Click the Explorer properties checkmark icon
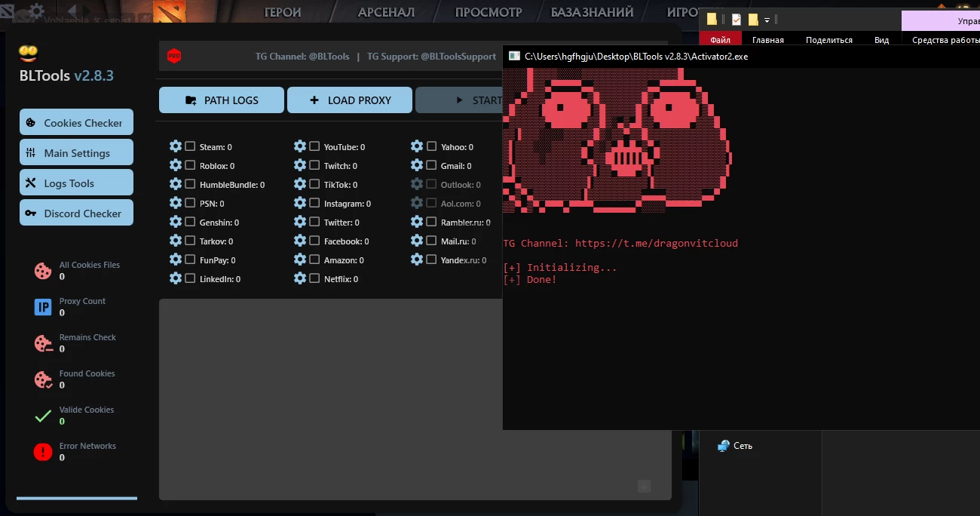This screenshot has height=516, width=980. (x=737, y=20)
